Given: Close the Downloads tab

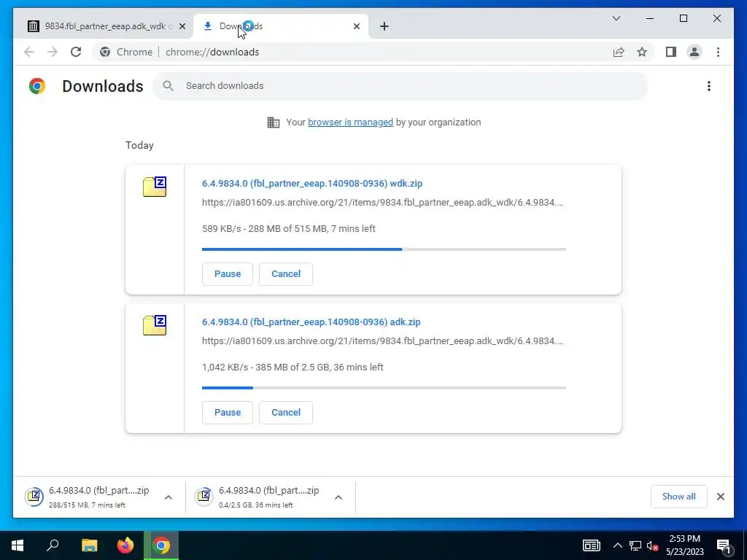Looking at the screenshot, I should coord(356,27).
